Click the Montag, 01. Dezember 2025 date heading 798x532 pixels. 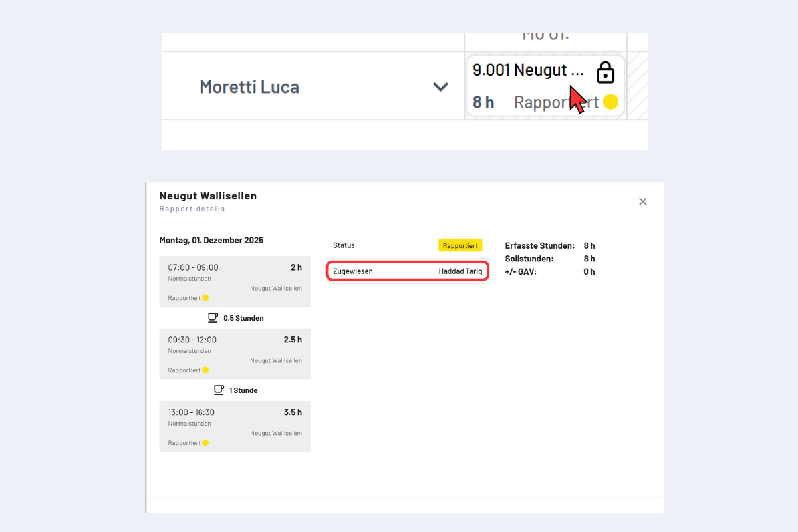point(211,241)
